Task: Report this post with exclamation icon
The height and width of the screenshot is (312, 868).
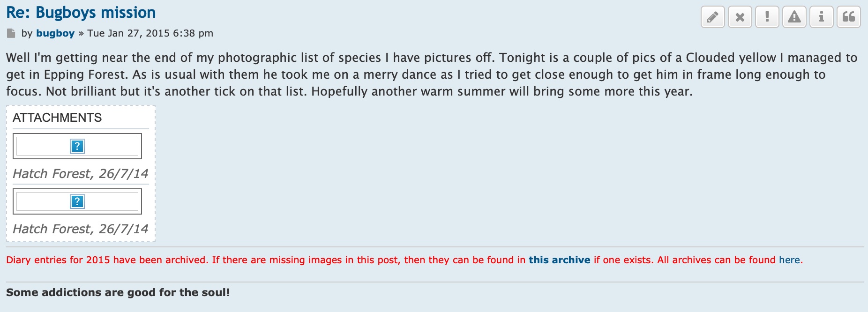Action: (767, 17)
